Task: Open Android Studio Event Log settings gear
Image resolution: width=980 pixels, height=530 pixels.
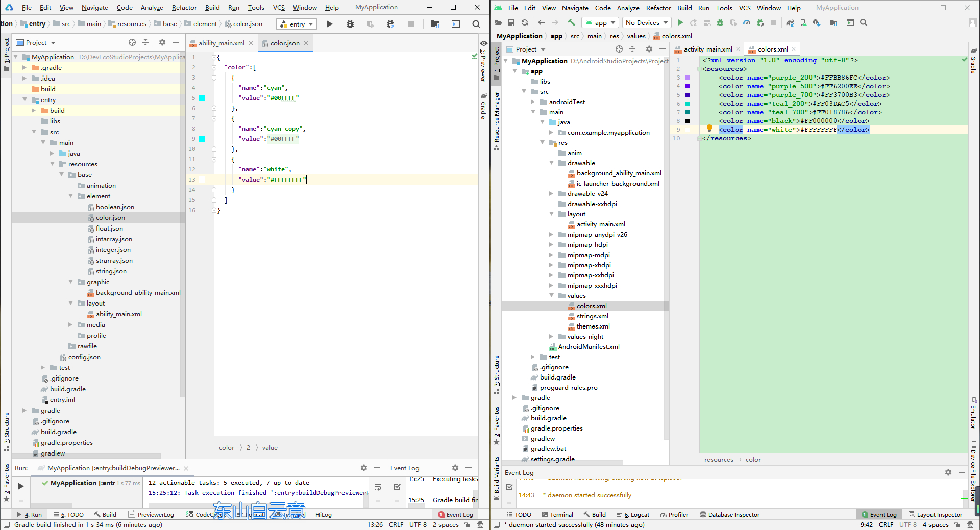Action: pos(948,472)
